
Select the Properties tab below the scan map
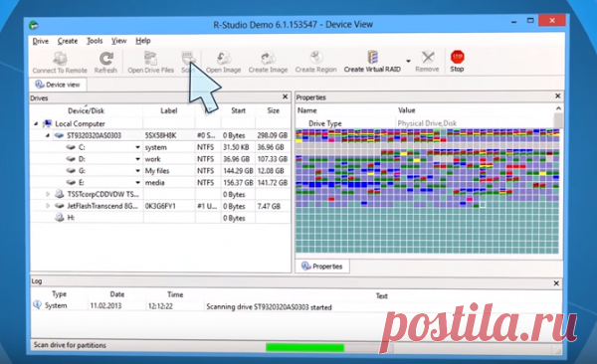coord(322,267)
